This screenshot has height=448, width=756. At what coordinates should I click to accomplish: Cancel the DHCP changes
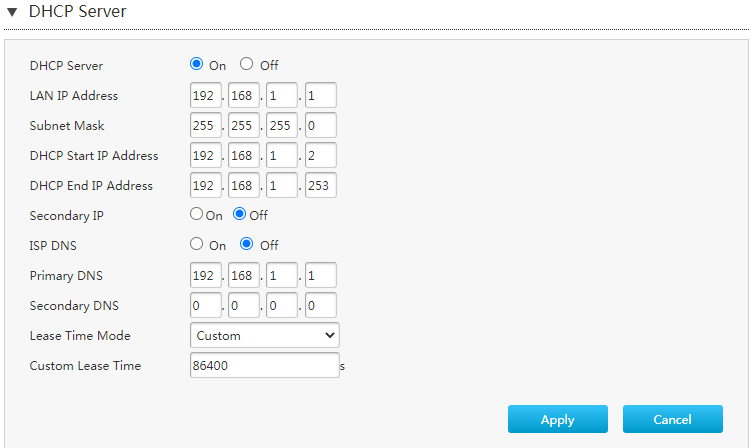[673, 419]
